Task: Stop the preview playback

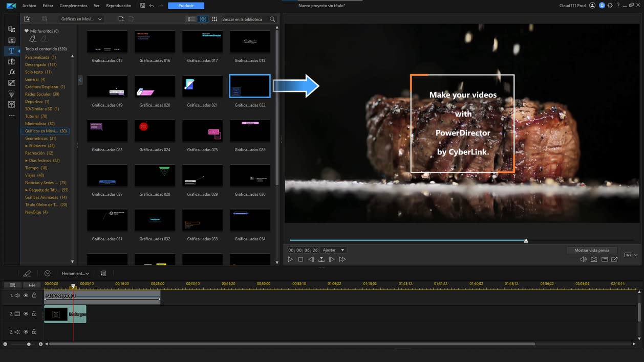Action: [x=300, y=259]
